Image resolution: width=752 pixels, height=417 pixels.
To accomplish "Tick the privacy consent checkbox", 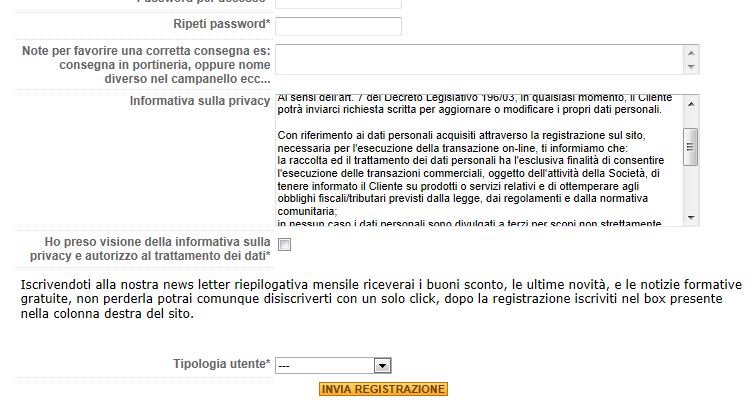I will tap(284, 245).
